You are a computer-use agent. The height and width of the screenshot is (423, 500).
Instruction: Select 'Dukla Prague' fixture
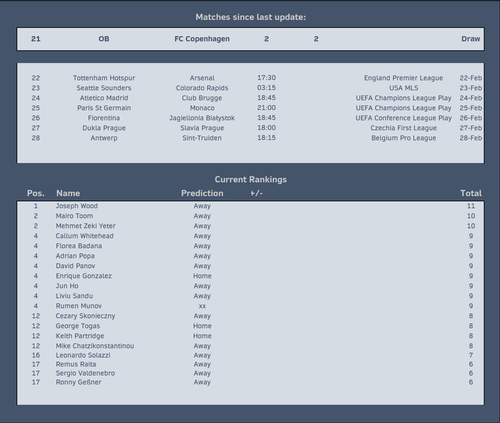104,128
